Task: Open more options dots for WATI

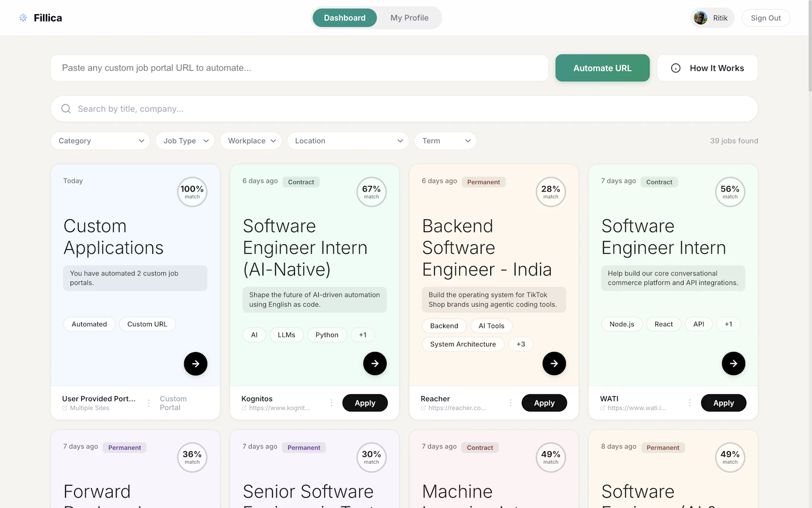Action: [x=690, y=403]
